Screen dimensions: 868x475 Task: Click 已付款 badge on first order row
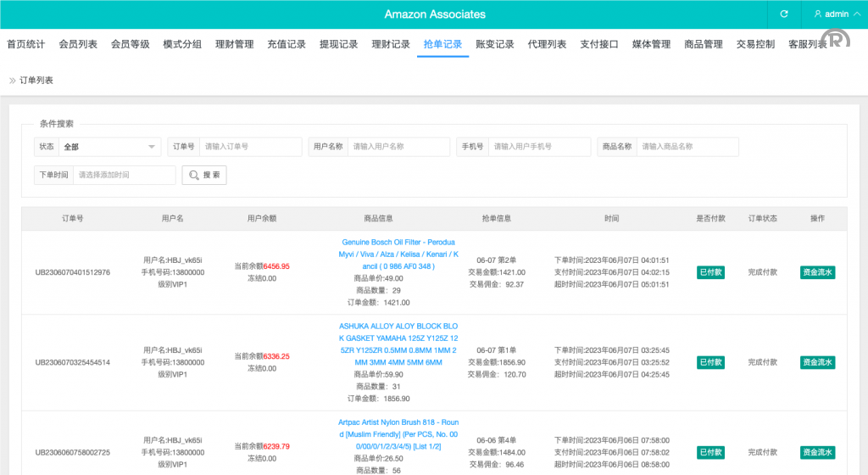[x=710, y=272]
